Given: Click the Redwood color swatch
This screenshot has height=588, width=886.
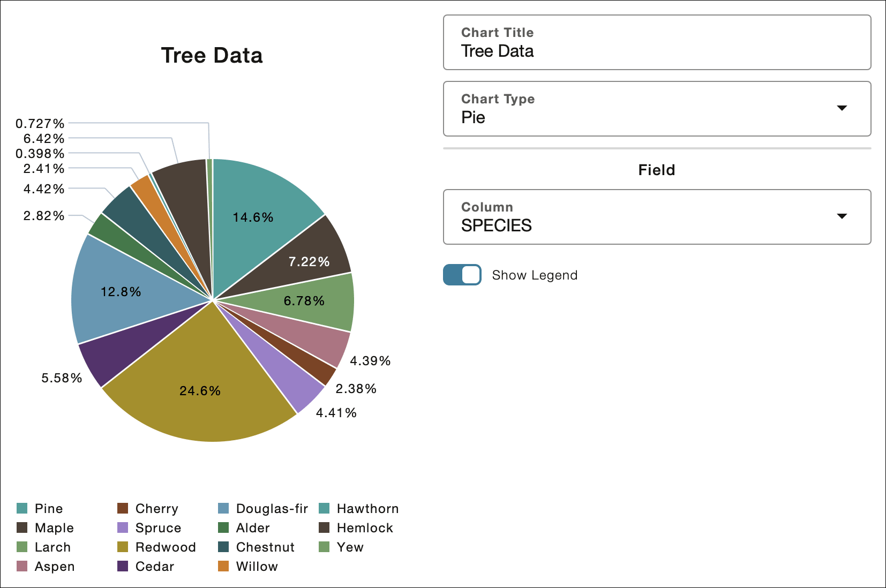Looking at the screenshot, I should [123, 547].
